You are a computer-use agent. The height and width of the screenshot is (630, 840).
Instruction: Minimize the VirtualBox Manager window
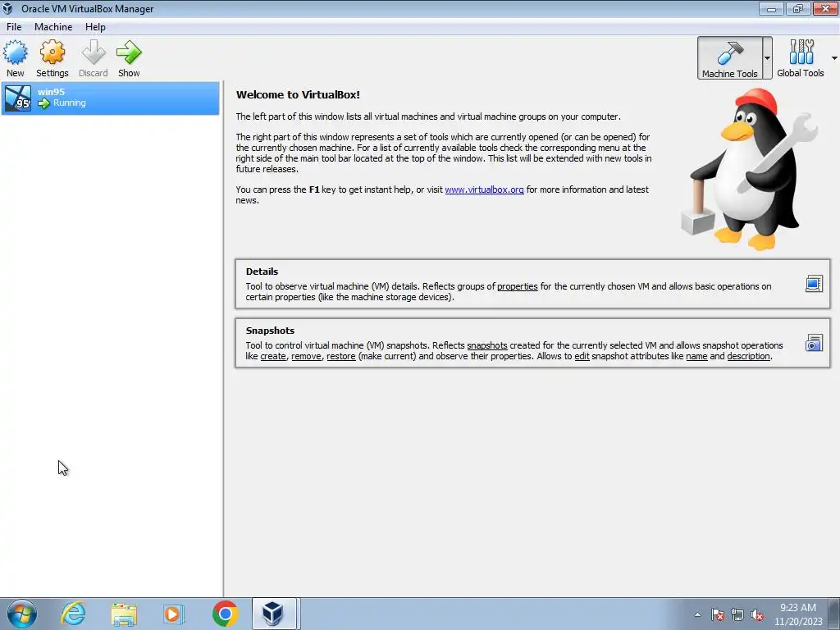click(x=771, y=8)
